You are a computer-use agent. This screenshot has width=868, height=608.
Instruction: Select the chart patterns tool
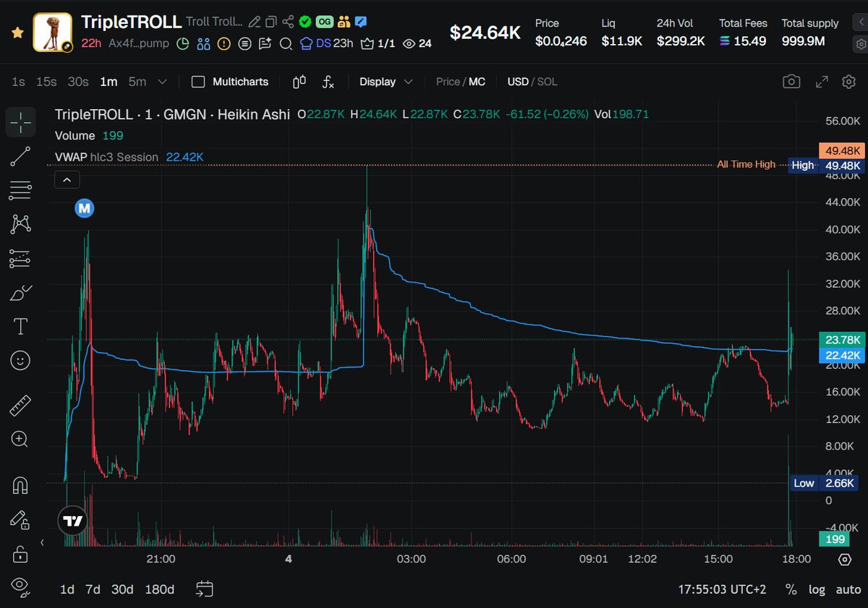pos(21,225)
